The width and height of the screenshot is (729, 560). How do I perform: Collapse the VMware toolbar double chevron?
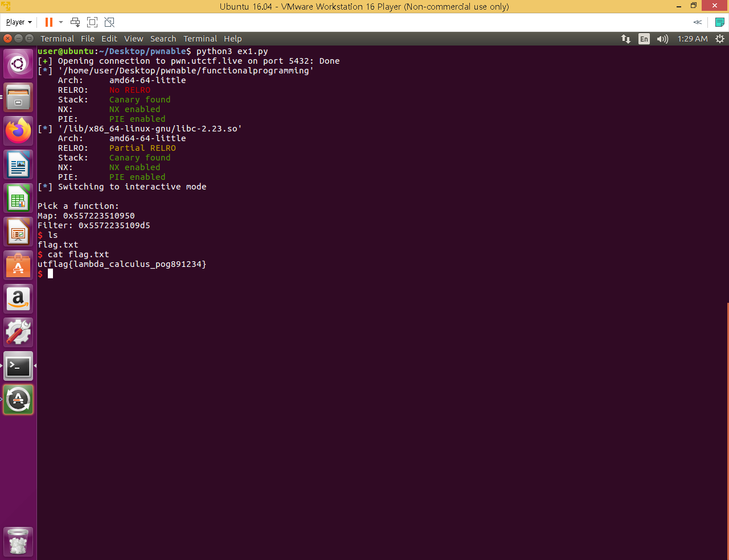[697, 22]
